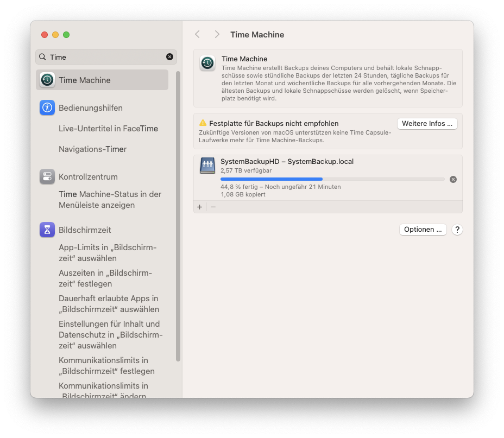Remove backup disk with the minus button
The height and width of the screenshot is (438, 504).
[213, 207]
